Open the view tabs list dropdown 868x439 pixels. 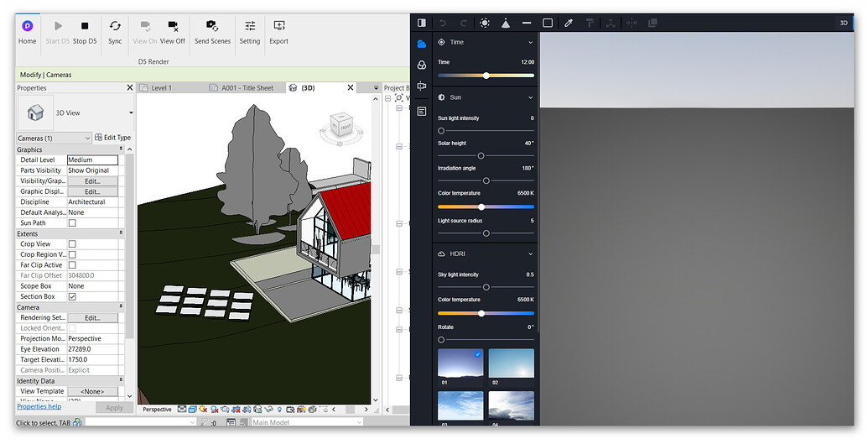376,87
